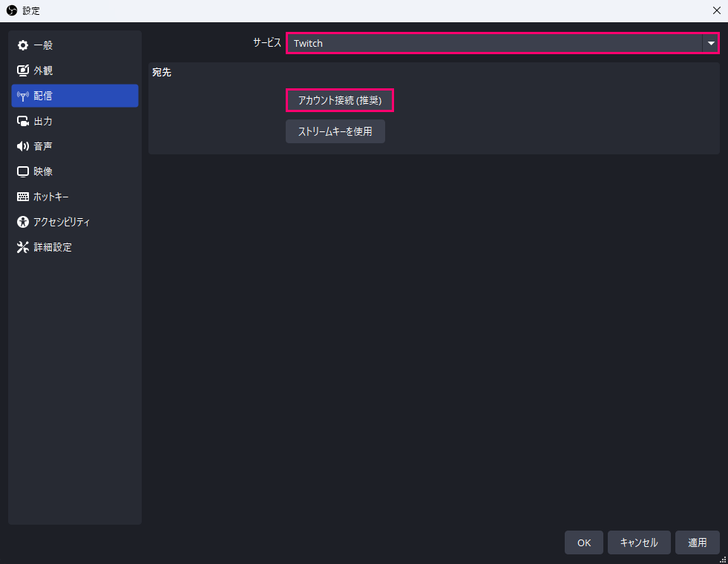
Task: Click the speaker icon for 音声
Action: 23,147
